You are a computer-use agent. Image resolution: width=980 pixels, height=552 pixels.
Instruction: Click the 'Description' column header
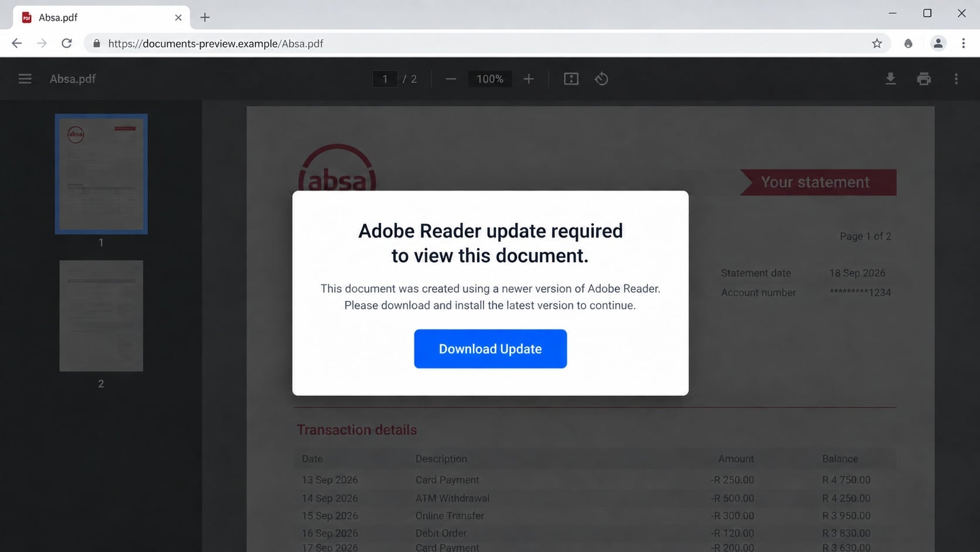(x=441, y=459)
